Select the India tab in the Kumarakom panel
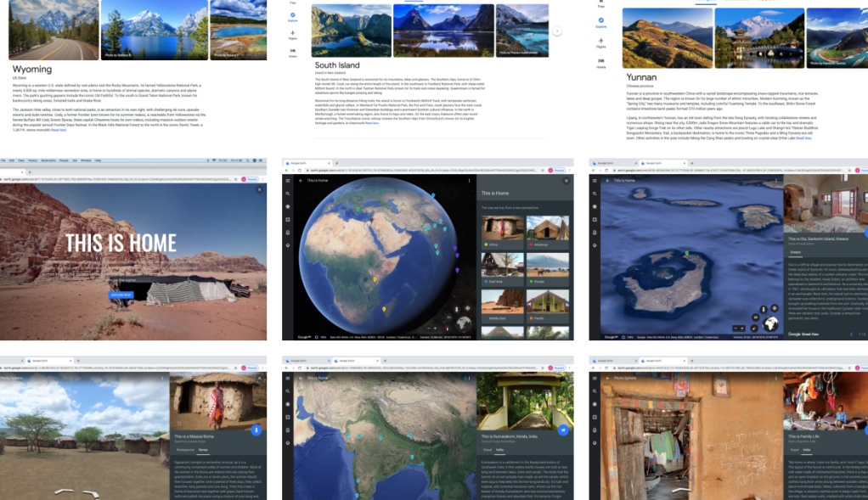868x500 pixels. (500, 451)
